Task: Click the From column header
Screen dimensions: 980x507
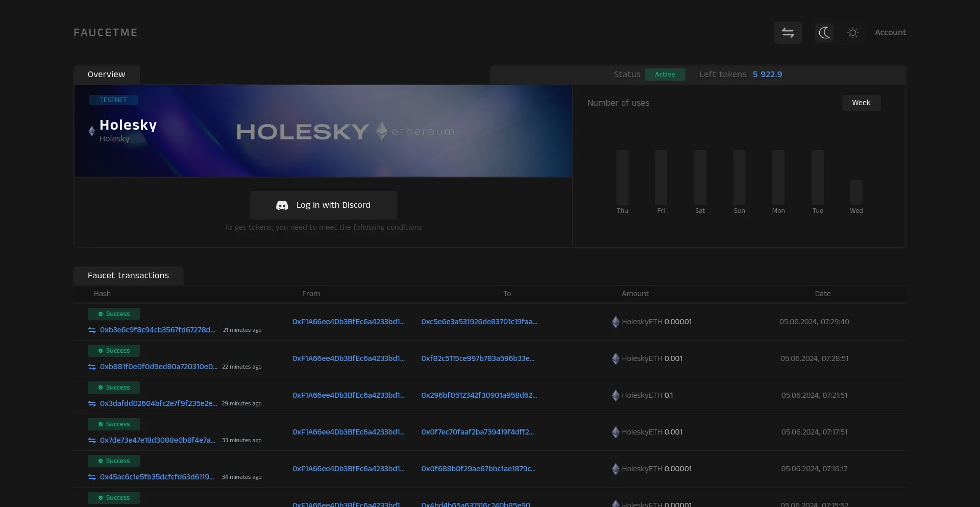Action: pyautogui.click(x=311, y=294)
